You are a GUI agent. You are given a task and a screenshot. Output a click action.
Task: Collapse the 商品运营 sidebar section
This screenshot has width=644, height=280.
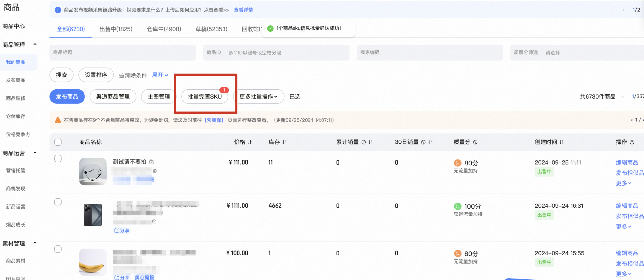(x=35, y=153)
